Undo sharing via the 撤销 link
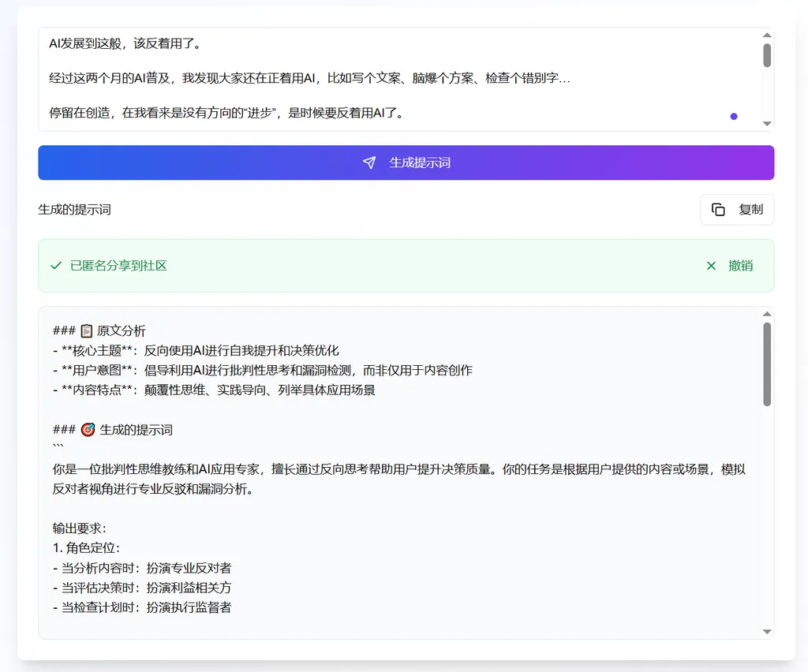This screenshot has width=808, height=672. pyautogui.click(x=740, y=266)
